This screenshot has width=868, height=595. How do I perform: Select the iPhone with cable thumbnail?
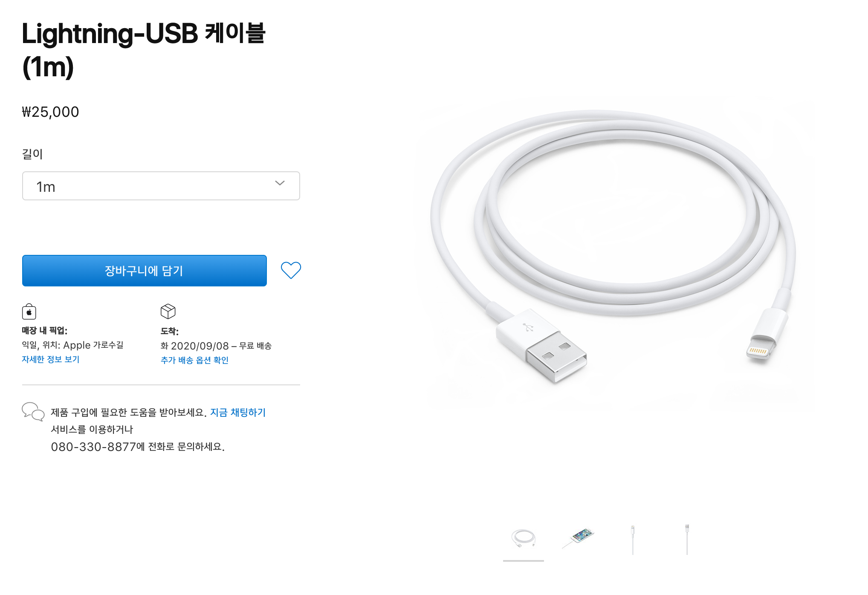[x=578, y=538]
